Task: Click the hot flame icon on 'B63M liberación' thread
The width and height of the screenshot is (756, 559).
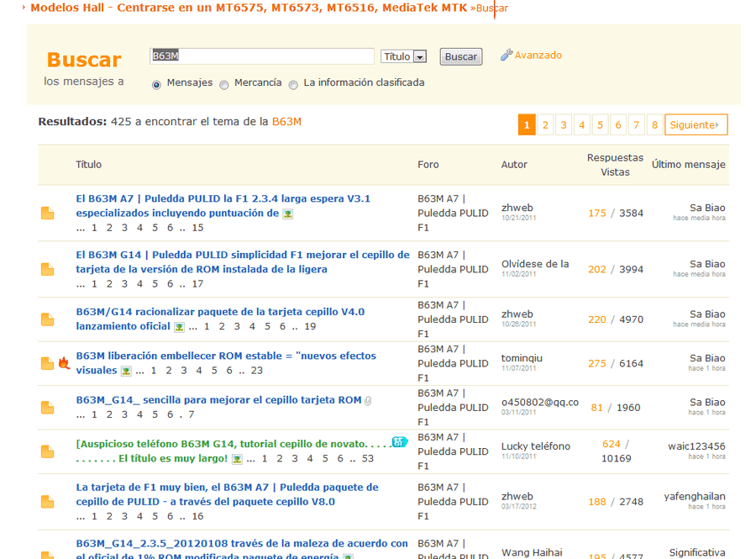Action: pos(64,362)
